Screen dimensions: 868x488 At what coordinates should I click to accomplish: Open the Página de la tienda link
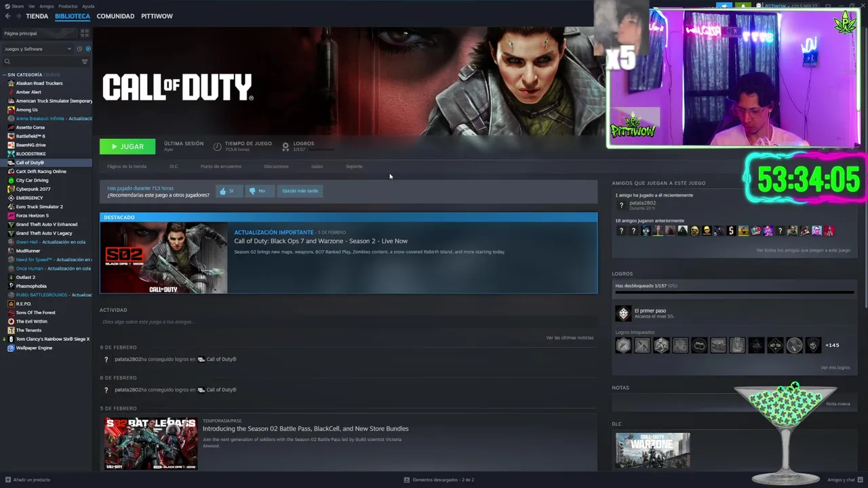(x=126, y=166)
